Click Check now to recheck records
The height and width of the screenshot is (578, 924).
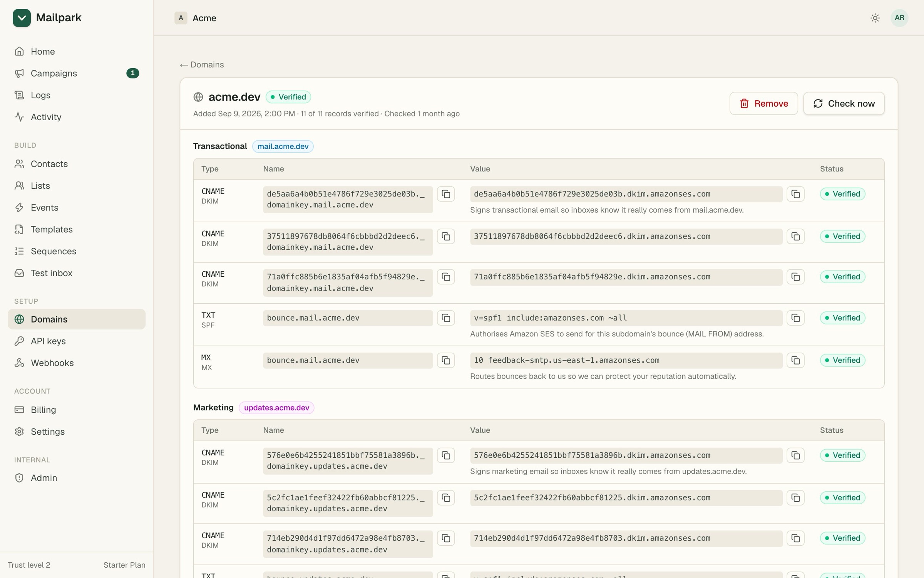tap(844, 103)
